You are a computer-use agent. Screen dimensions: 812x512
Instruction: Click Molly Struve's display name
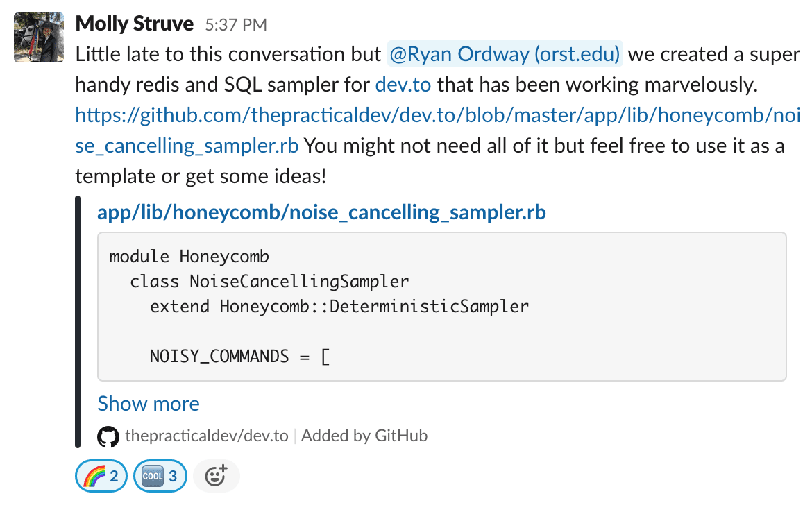click(134, 23)
